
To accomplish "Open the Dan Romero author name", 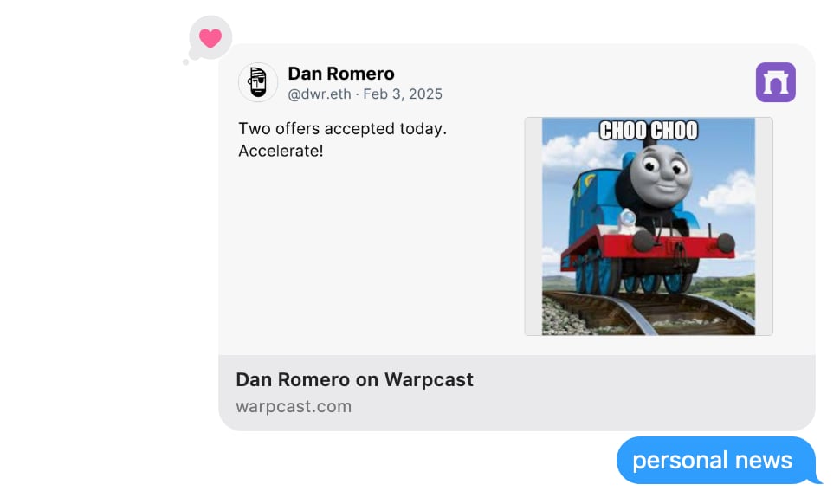I will point(341,74).
